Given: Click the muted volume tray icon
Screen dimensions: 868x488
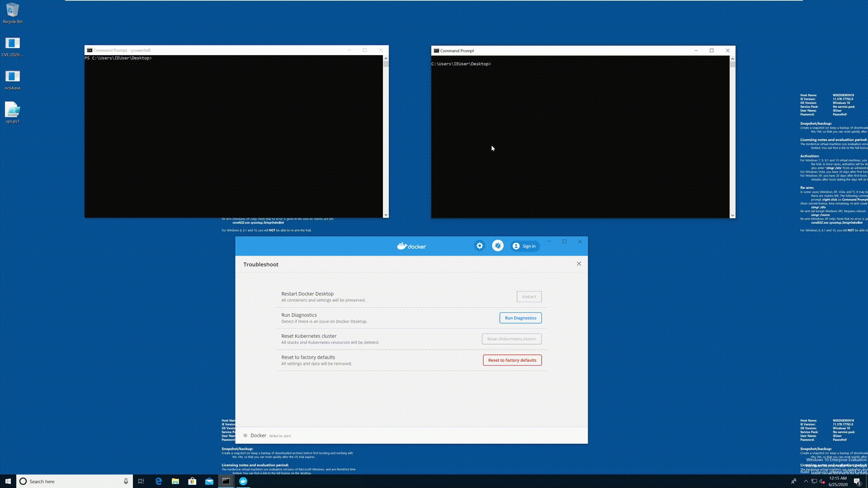Looking at the screenshot, I should point(822,481).
